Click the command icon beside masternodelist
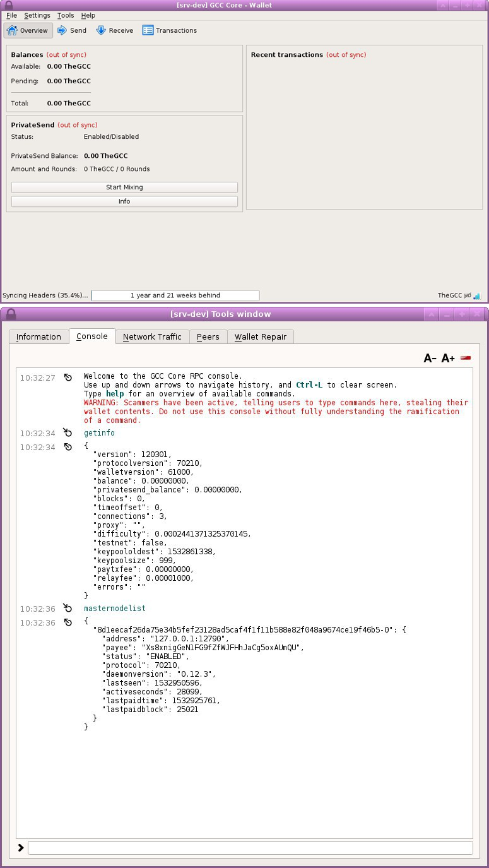Screen dimensions: 489x868 [68, 609]
